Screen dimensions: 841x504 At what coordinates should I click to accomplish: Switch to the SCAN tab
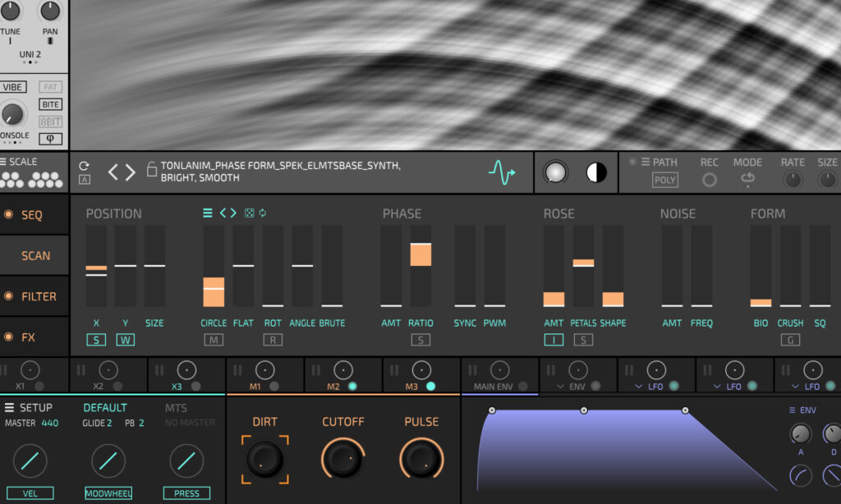coord(35,255)
